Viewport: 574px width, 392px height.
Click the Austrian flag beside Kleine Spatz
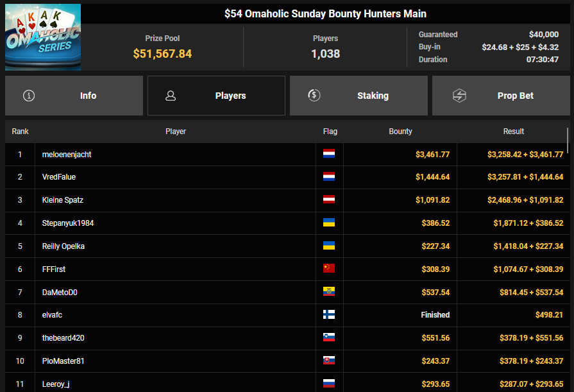(x=329, y=200)
